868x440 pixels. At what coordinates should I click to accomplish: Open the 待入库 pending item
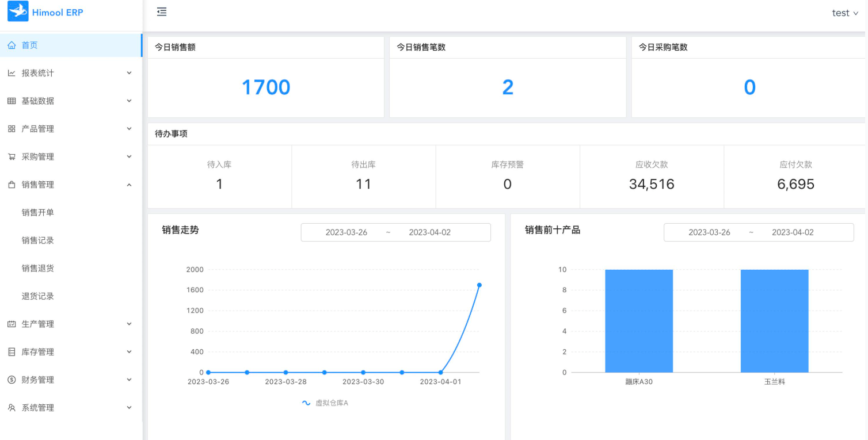219,177
